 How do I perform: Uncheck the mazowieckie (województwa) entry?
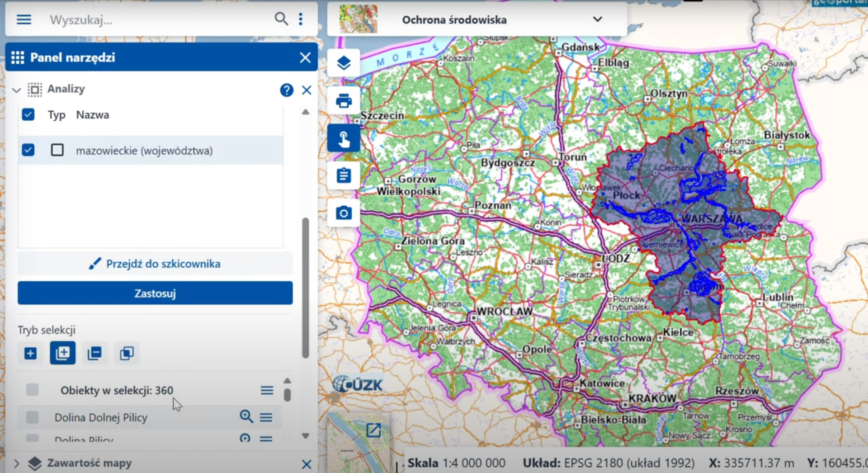tap(28, 150)
